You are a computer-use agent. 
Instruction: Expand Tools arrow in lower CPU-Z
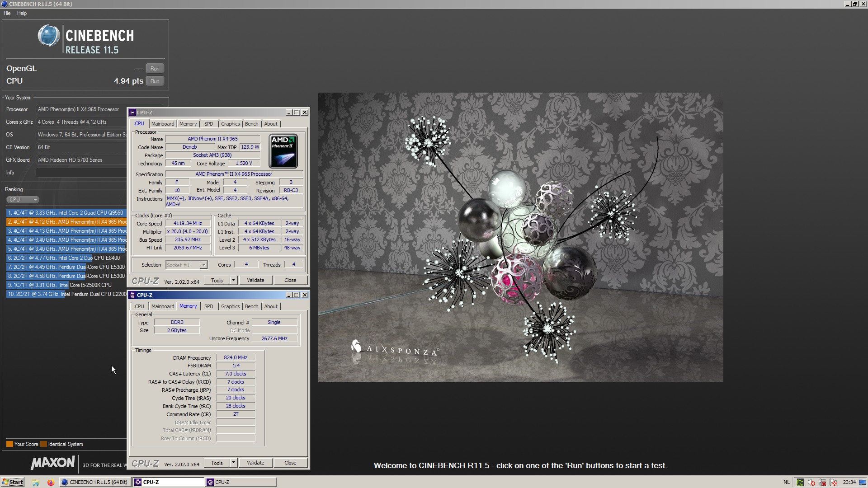coord(233,463)
